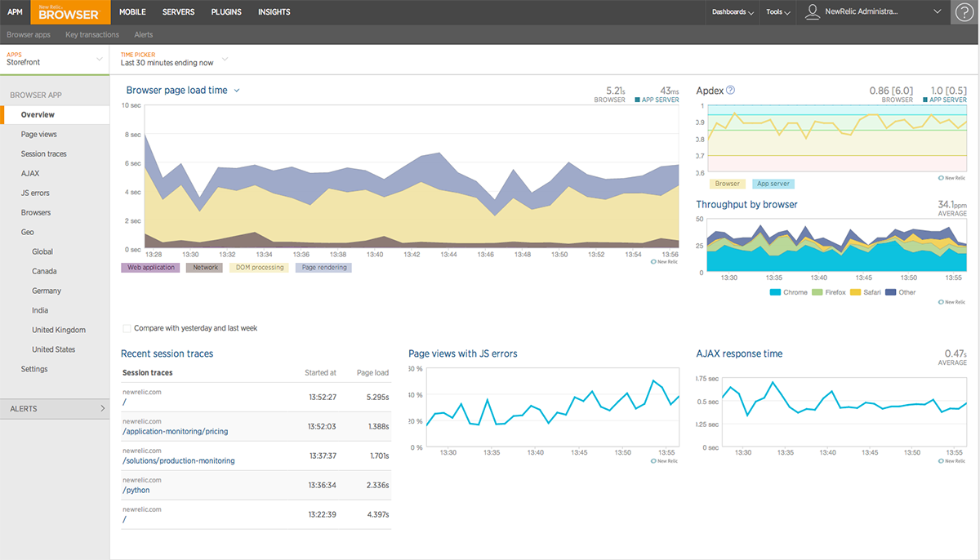980x560 pixels.
Task: Switch to the MOBILE section
Action: tap(132, 11)
